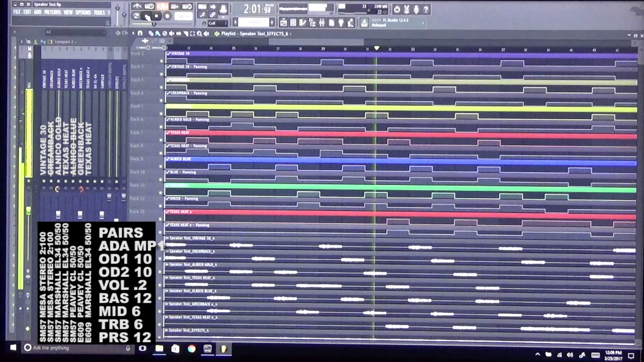Open the View playlist toolbar icon

[284, 23]
